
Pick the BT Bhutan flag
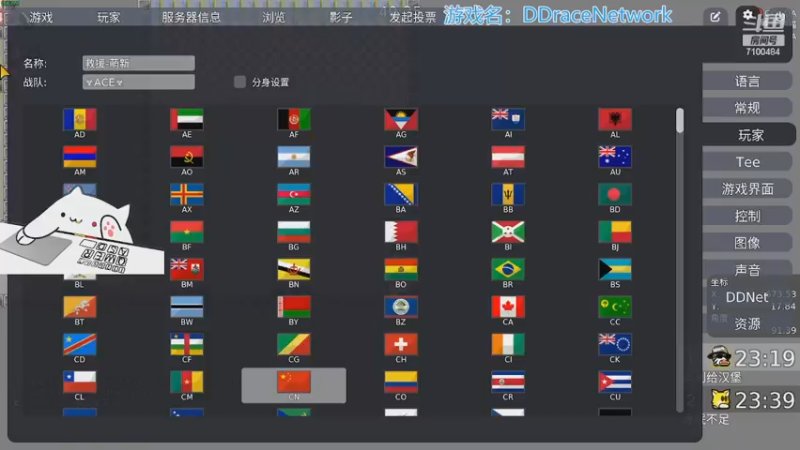(x=80, y=307)
